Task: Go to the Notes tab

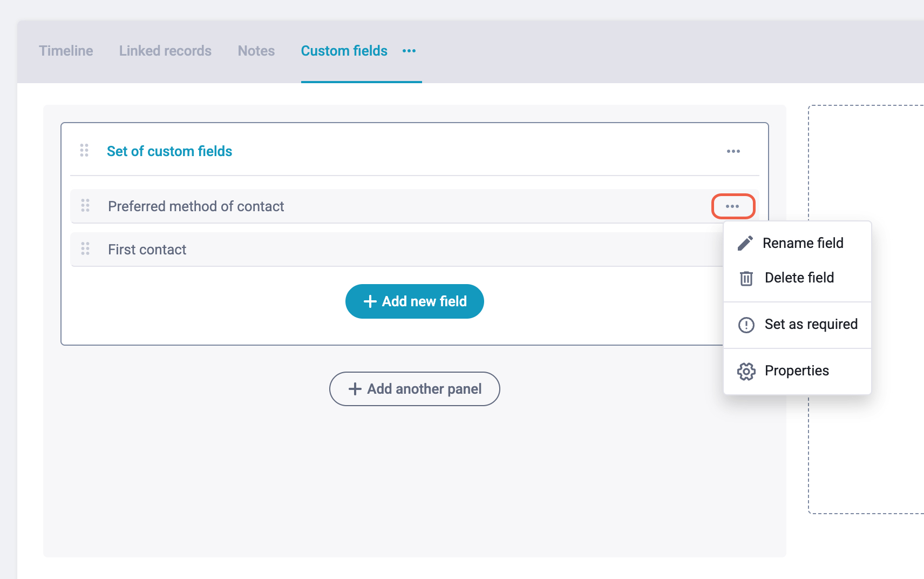Action: 256,51
